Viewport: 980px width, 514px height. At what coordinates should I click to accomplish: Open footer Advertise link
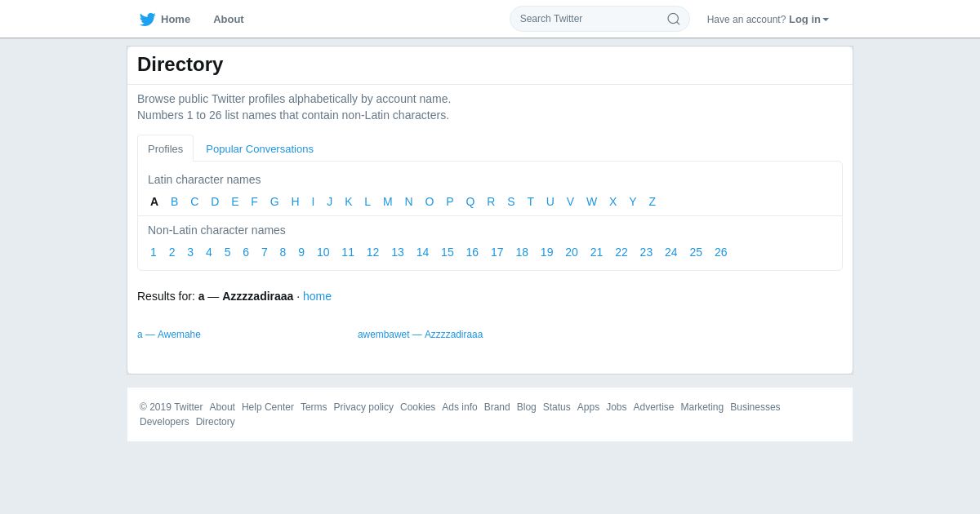(x=654, y=407)
